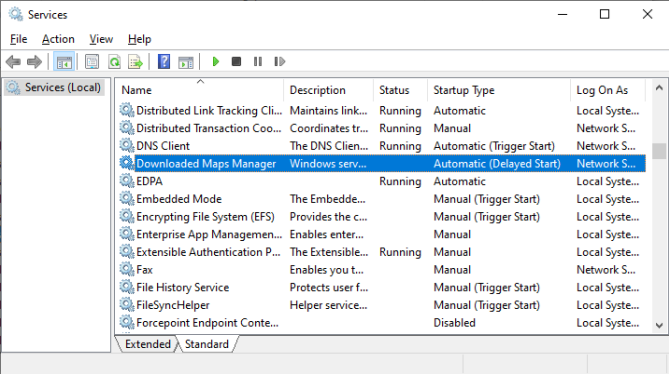Select Embedded Mode service name
The height and width of the screenshot is (374, 669).
click(x=179, y=199)
